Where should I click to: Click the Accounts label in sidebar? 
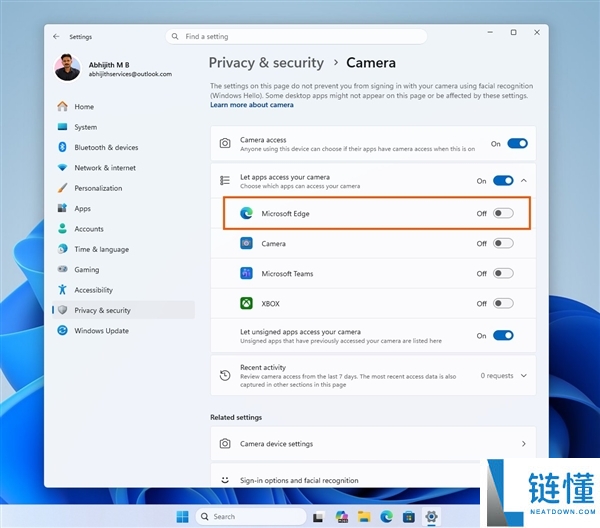89,229
